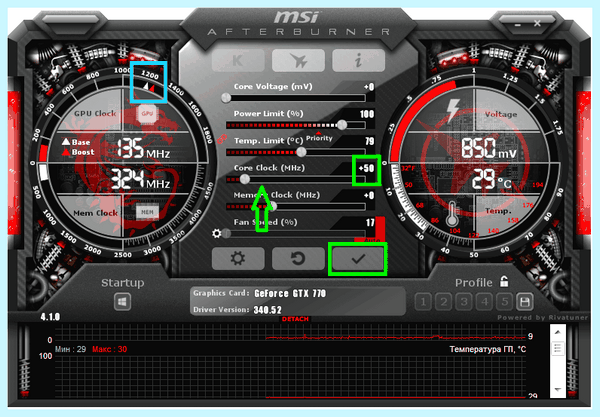This screenshot has width=600, height=417.
Task: Click the Мин : 29 graph value
Action: 70,349
